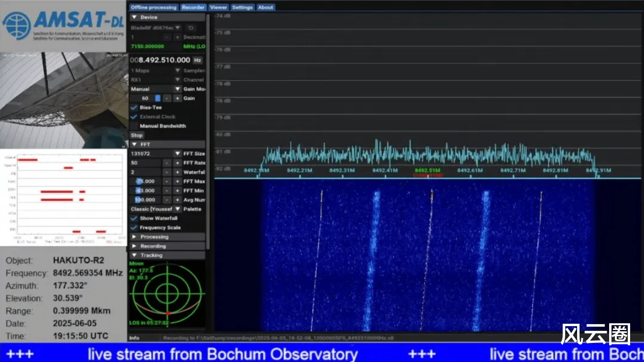Uncheck the Show Waterfall option

pos(134,219)
